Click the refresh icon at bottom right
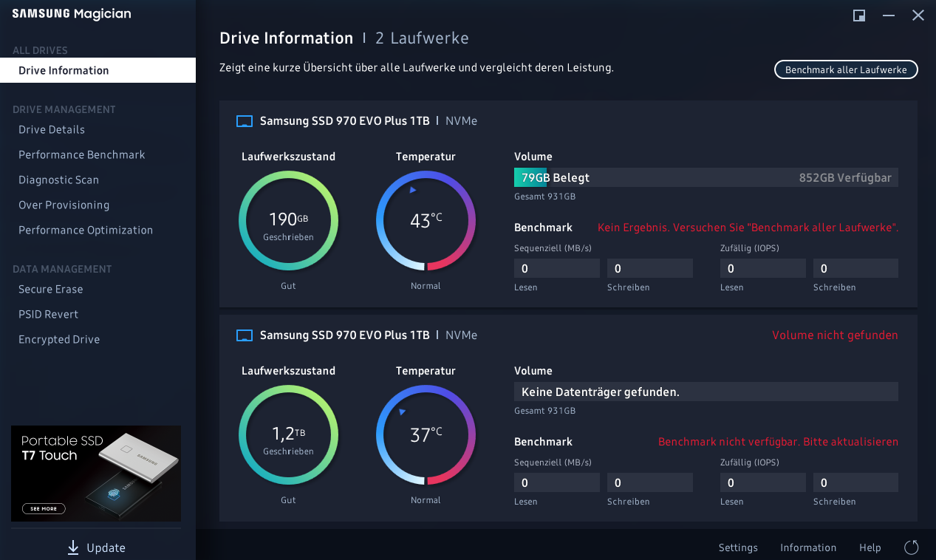 coord(912,547)
